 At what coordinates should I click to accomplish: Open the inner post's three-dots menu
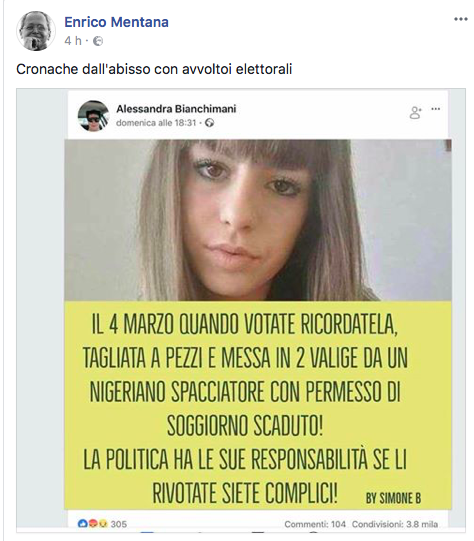click(x=436, y=109)
